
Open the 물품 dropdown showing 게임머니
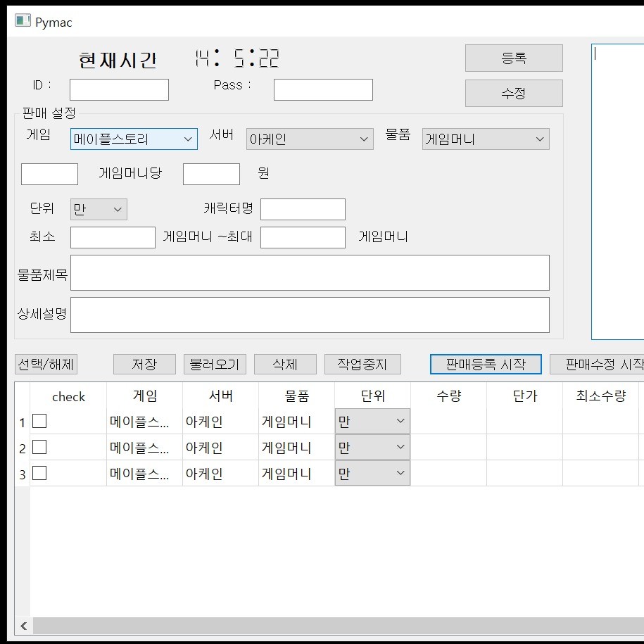(x=486, y=139)
